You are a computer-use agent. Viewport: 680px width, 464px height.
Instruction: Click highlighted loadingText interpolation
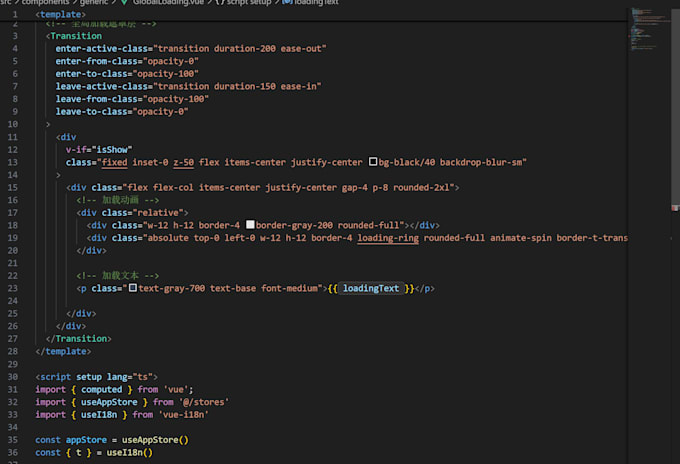(x=371, y=288)
